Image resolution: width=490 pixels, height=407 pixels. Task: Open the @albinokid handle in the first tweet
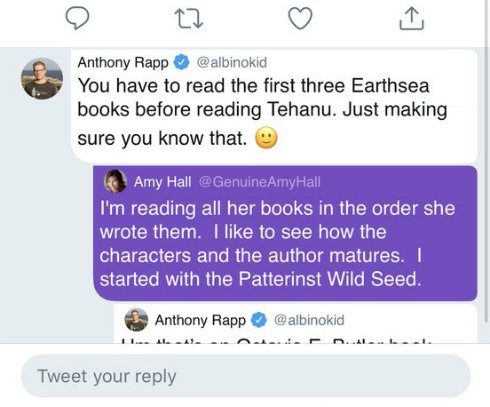click(x=232, y=62)
